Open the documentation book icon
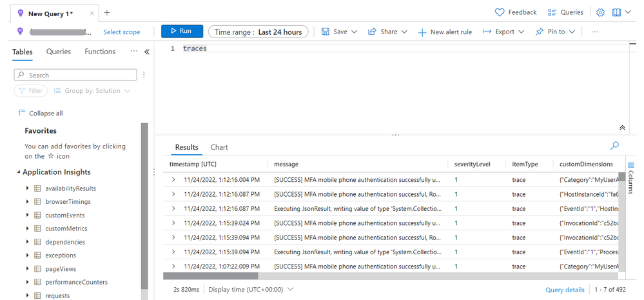The image size is (644, 300). [616, 12]
